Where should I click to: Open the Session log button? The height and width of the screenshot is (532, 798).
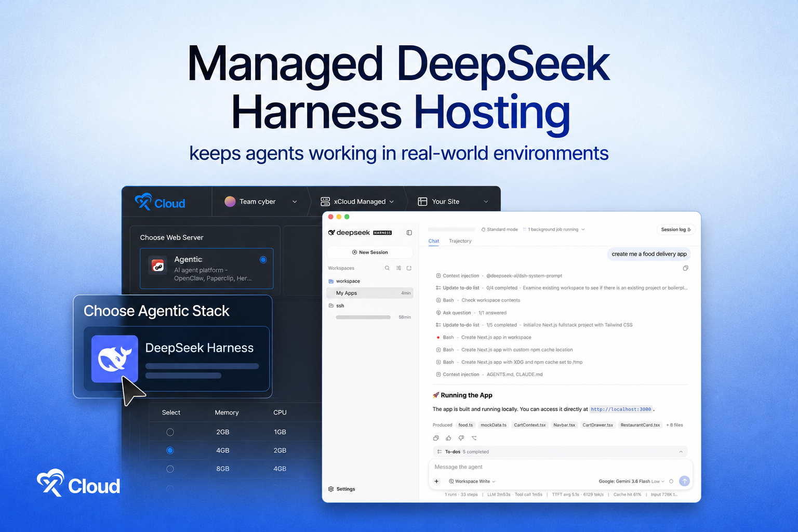click(x=676, y=229)
